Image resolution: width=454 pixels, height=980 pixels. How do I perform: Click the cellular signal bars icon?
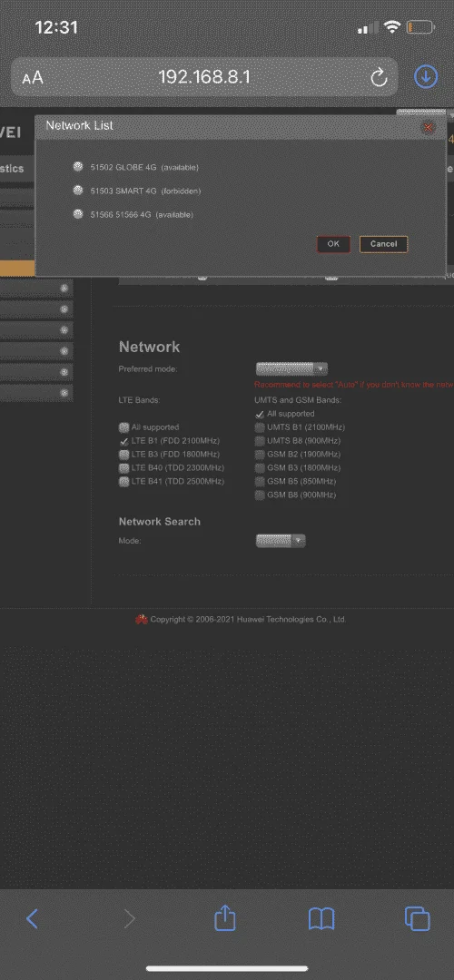coord(369,27)
